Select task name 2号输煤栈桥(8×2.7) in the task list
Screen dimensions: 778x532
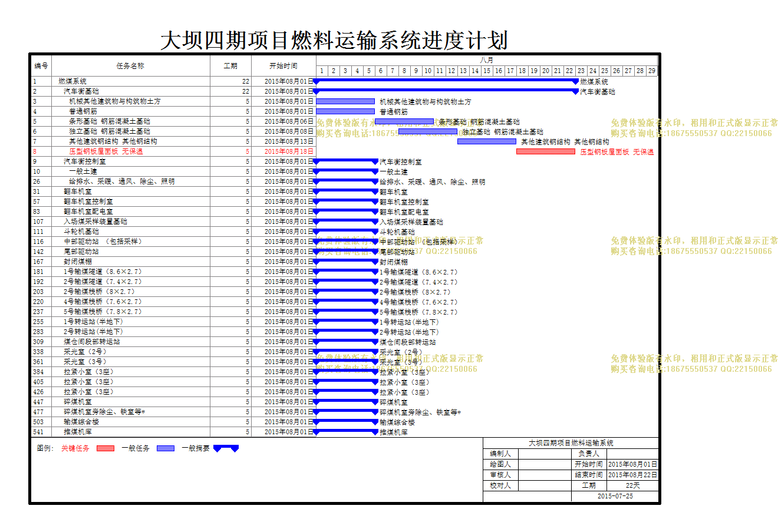click(x=100, y=292)
